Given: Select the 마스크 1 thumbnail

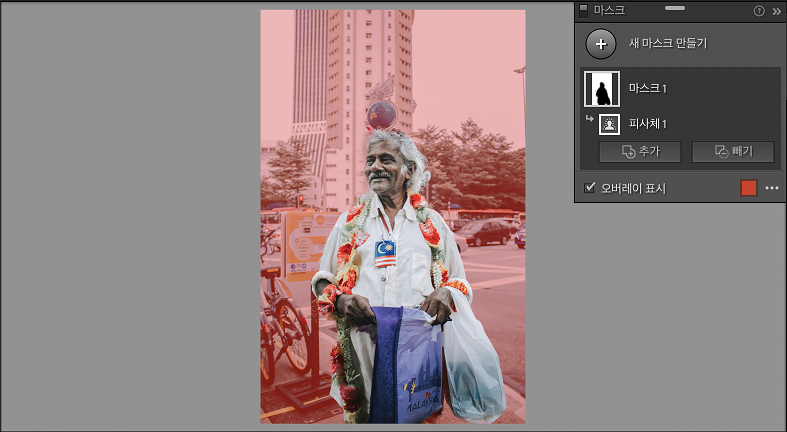Looking at the screenshot, I should point(602,89).
